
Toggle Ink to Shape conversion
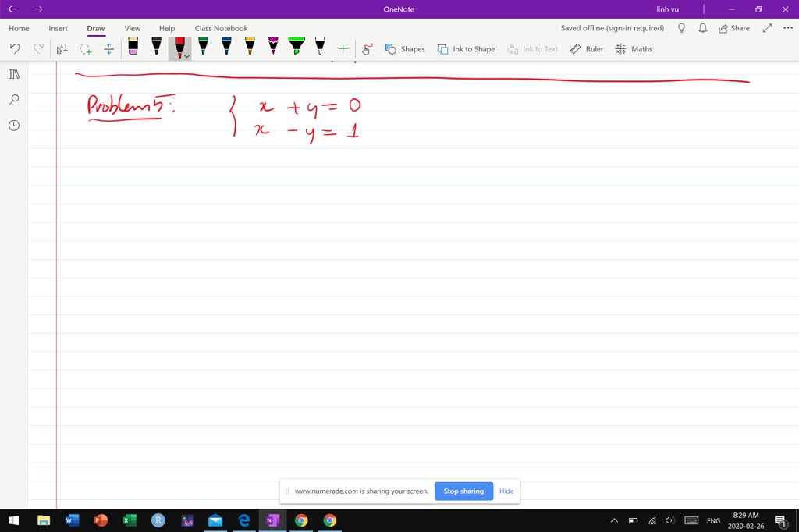click(x=466, y=48)
